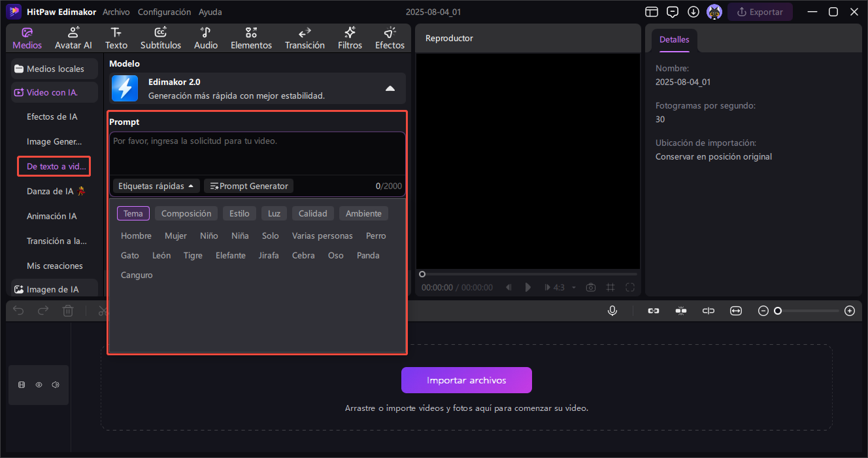The image size is (868, 458).
Task: Open the Prompt Generator
Action: (249, 186)
